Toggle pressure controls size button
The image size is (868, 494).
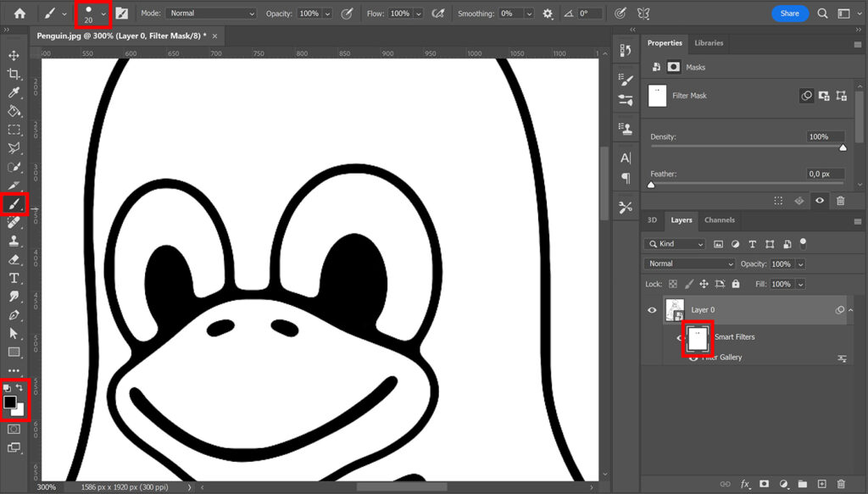click(620, 14)
